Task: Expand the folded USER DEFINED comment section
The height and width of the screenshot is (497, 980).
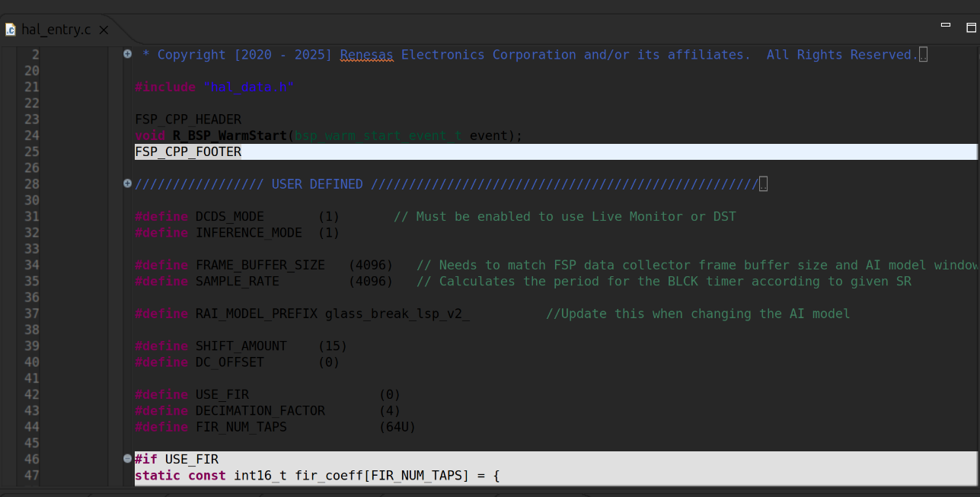Action: [127, 183]
